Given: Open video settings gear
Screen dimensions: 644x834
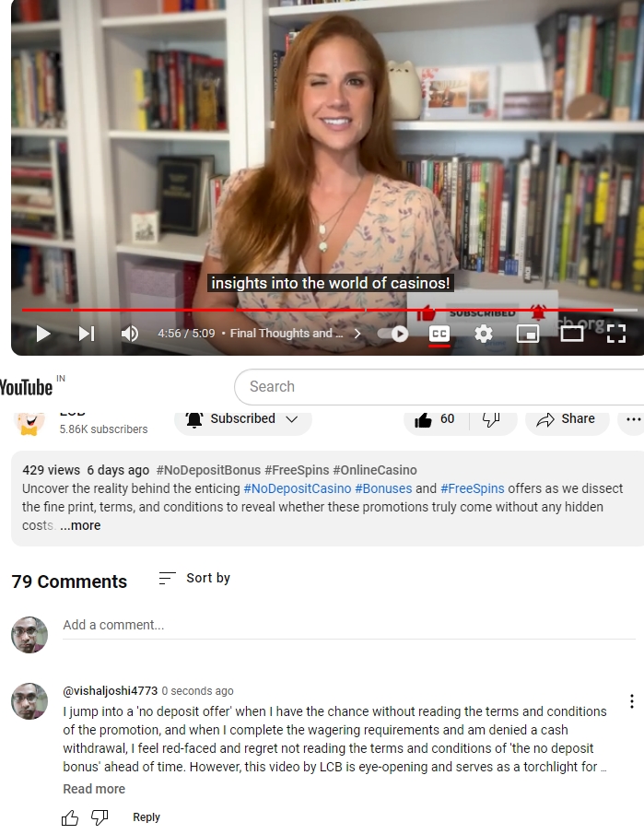Looking at the screenshot, I should point(484,334).
